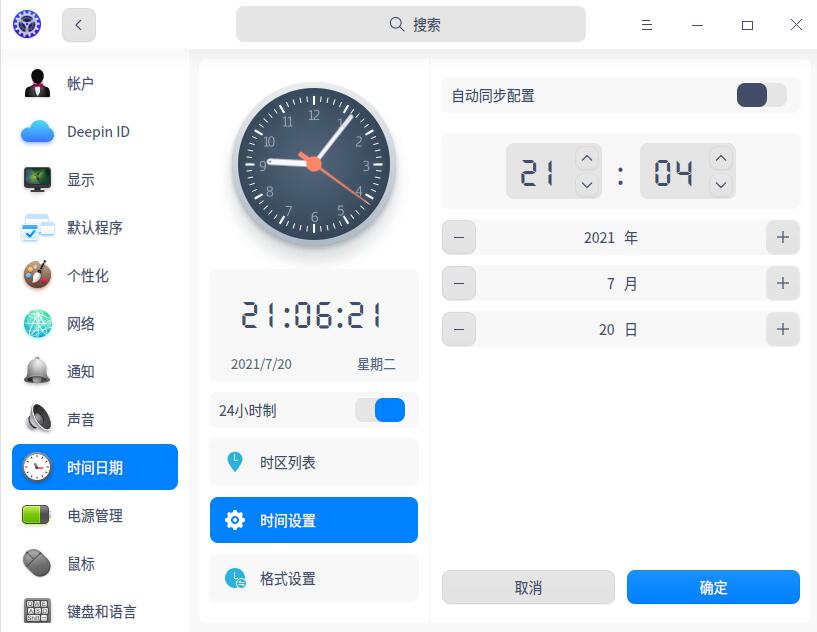Open Personalization (个性化) palette icon
This screenshot has width=817, height=632.
(38, 275)
